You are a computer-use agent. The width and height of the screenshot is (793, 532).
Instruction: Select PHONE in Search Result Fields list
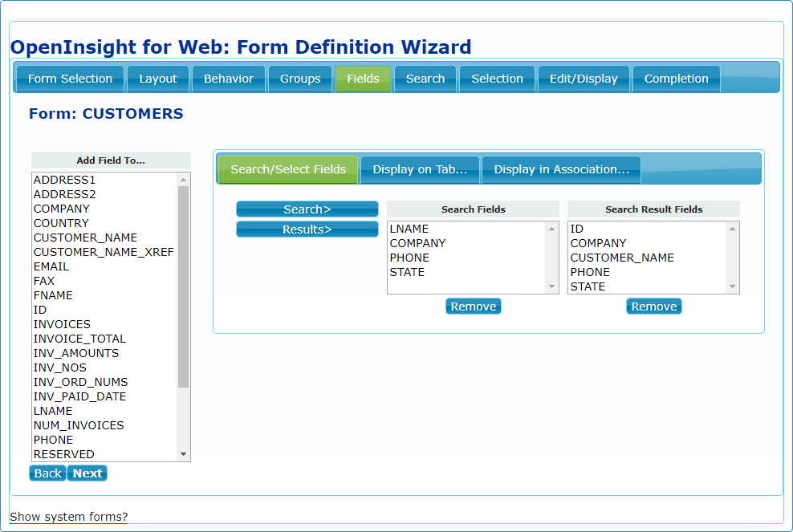coord(648,272)
